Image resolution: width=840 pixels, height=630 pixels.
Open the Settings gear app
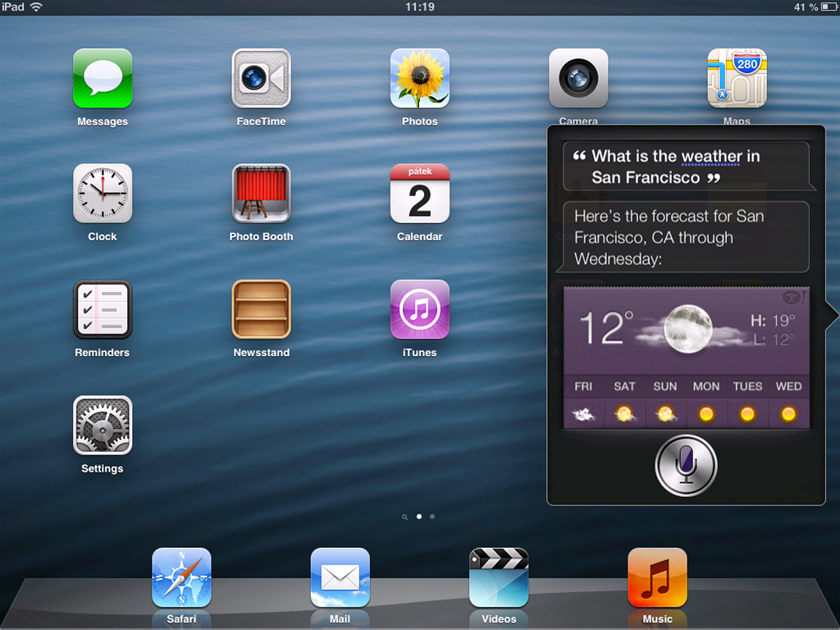pos(103,426)
